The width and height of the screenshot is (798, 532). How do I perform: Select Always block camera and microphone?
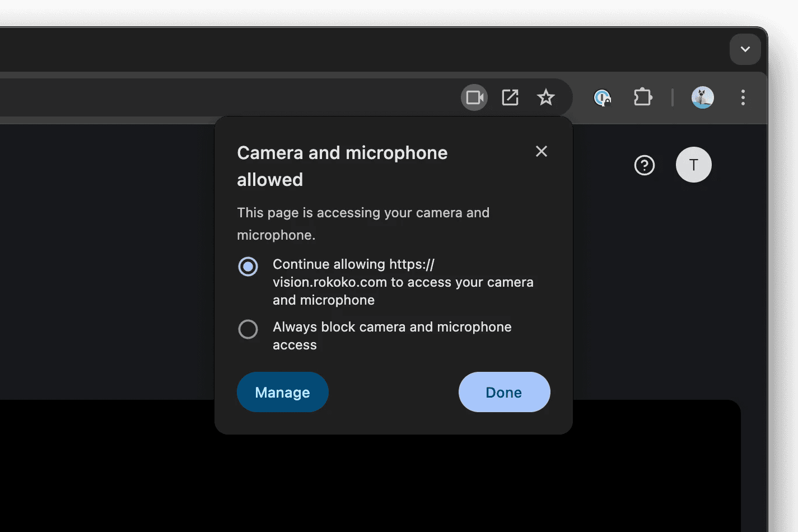point(248,329)
